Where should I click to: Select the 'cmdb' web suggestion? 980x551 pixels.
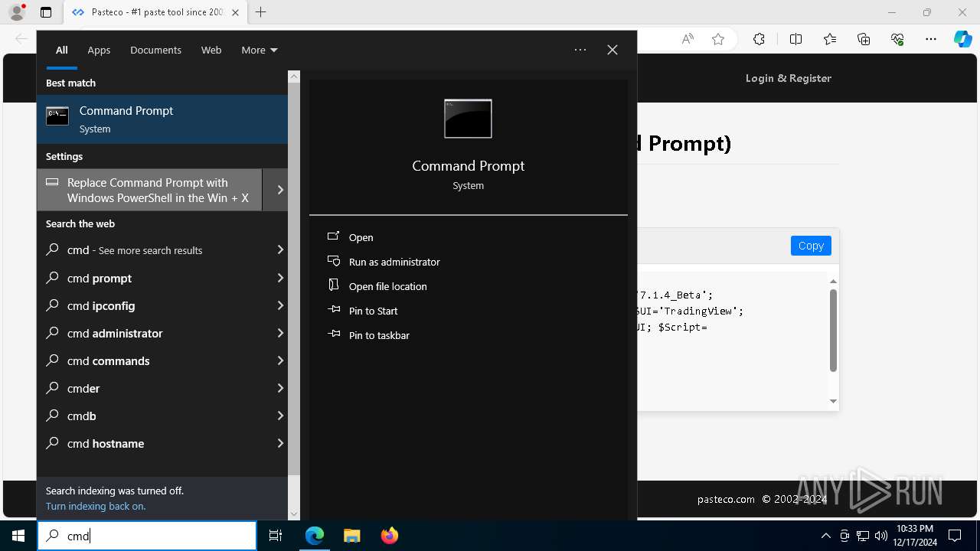tap(153, 416)
